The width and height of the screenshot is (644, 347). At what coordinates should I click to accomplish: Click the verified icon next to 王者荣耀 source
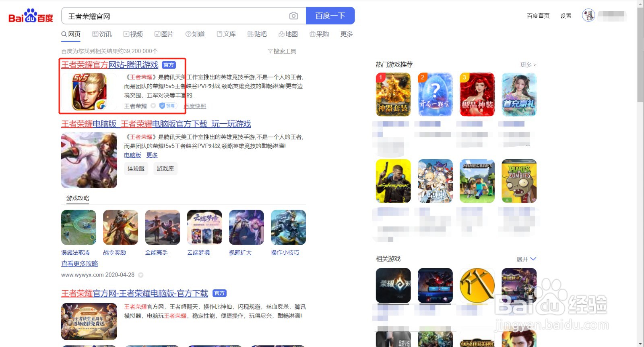tap(153, 106)
